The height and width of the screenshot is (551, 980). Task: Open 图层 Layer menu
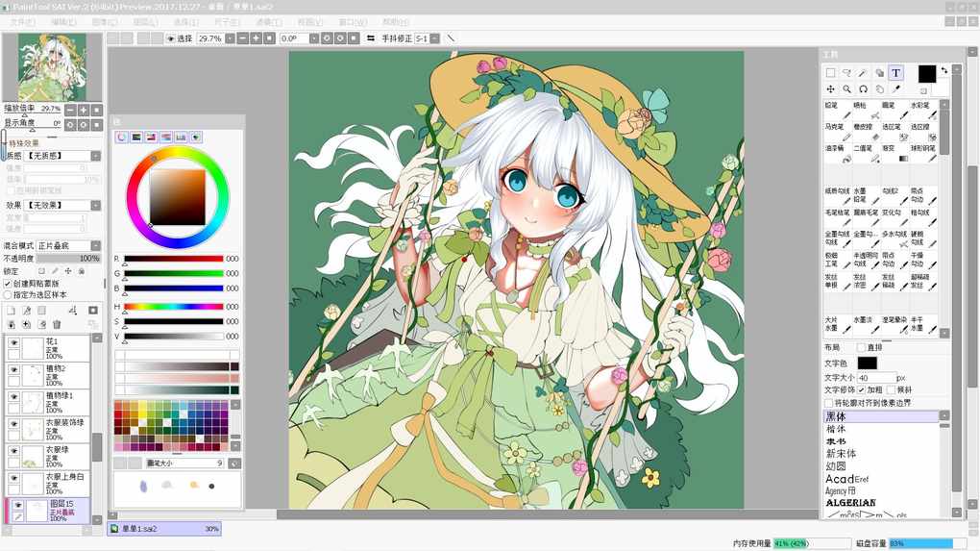(145, 22)
